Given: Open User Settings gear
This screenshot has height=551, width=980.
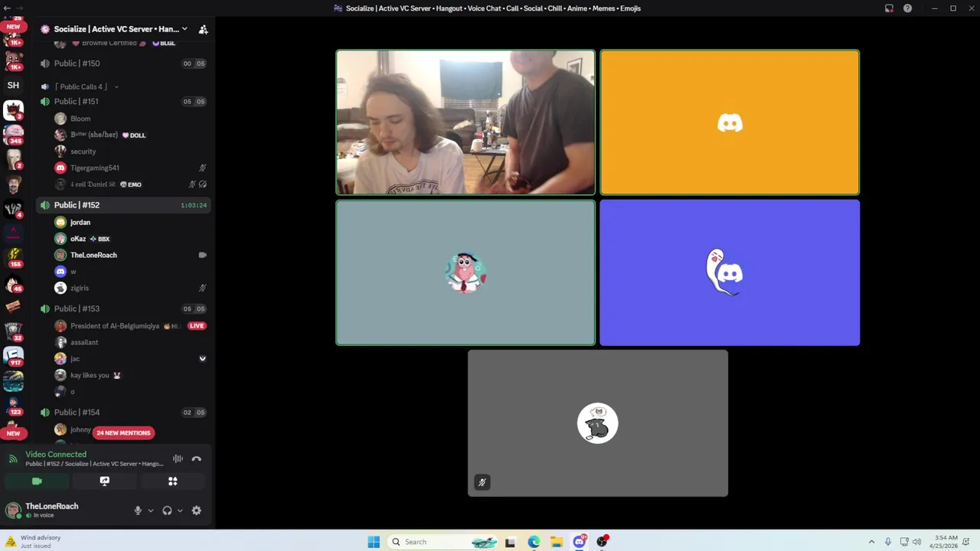Looking at the screenshot, I should tap(197, 510).
